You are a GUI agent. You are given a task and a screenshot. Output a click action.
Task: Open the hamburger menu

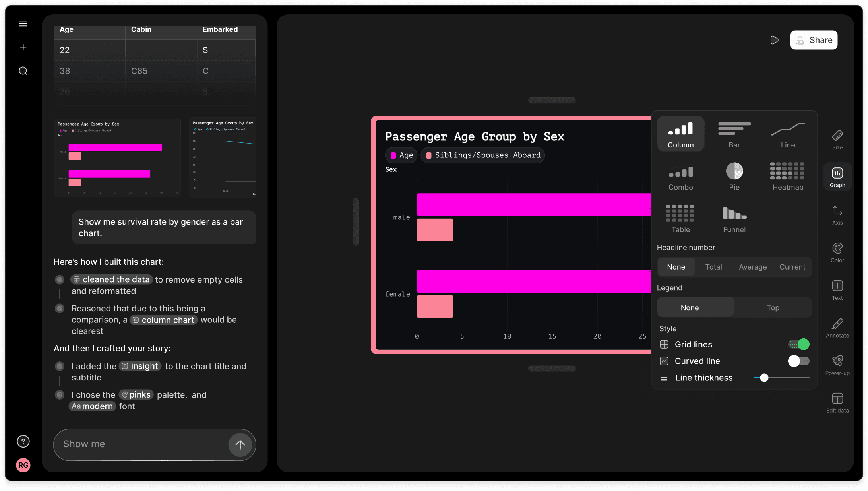click(x=23, y=24)
